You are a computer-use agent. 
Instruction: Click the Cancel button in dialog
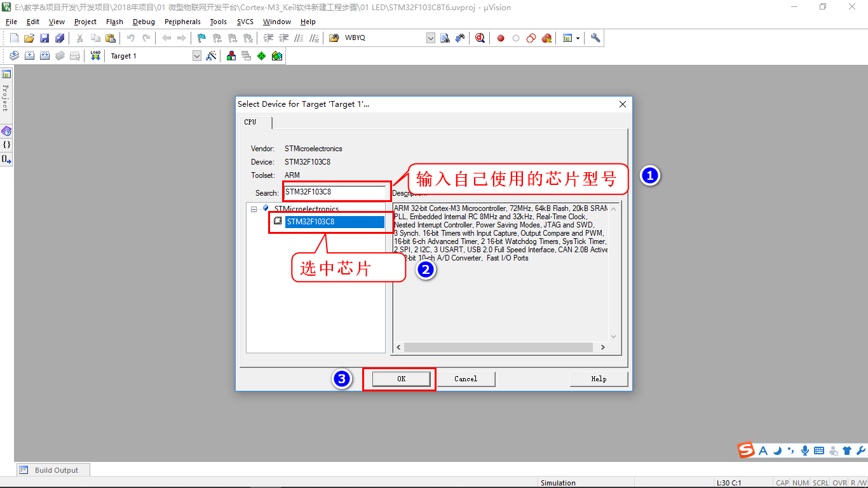coord(466,379)
